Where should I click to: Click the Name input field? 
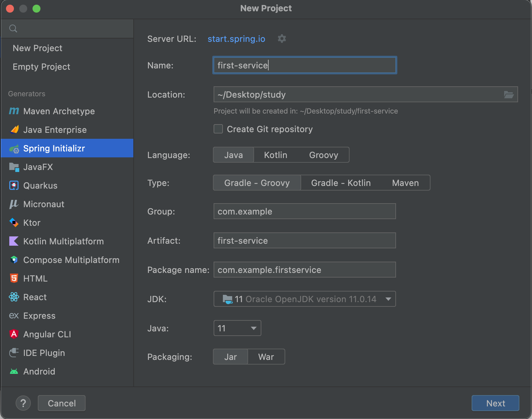pyautogui.click(x=305, y=65)
